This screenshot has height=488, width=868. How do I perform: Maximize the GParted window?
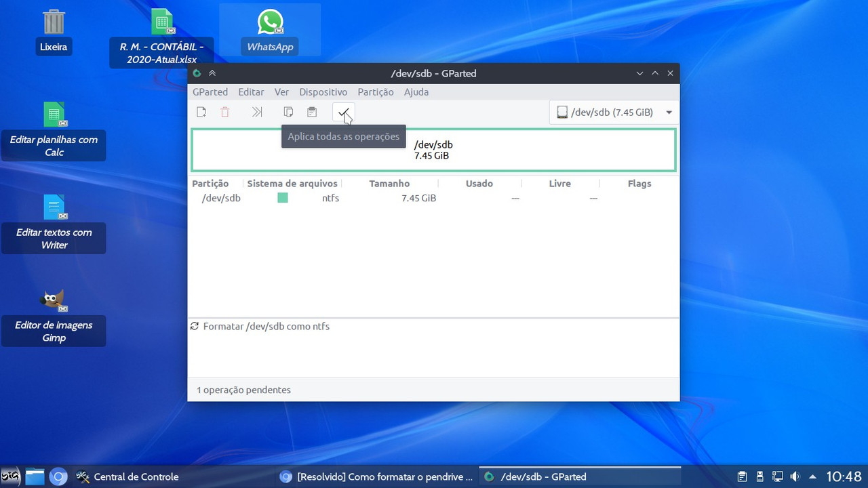[x=655, y=73]
